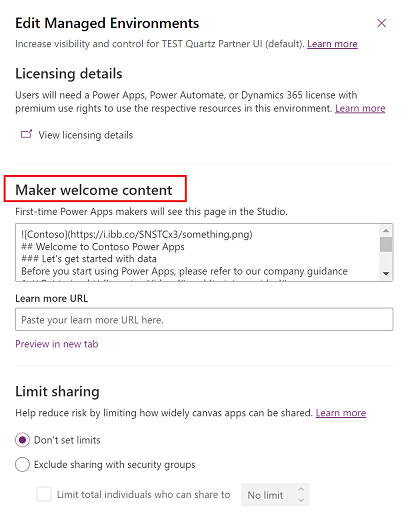Click the scroll down arrow in welcome content box
The width and height of the screenshot is (408, 516).
tap(386, 274)
